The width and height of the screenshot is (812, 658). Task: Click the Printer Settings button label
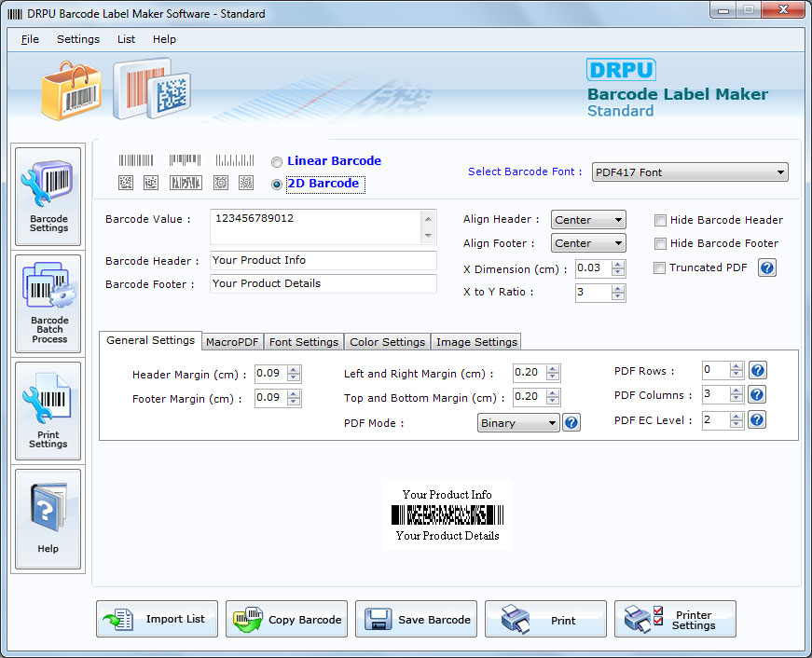[x=694, y=620]
